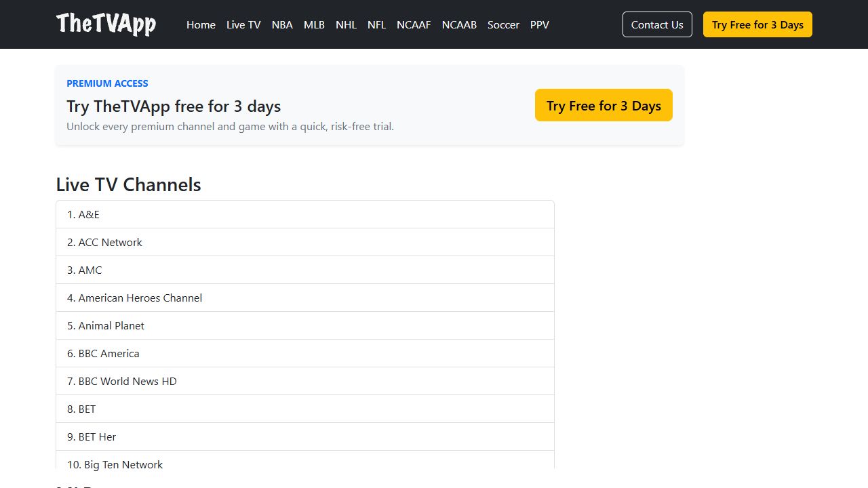Click the Contact Us button
The image size is (868, 488).
click(x=657, y=24)
